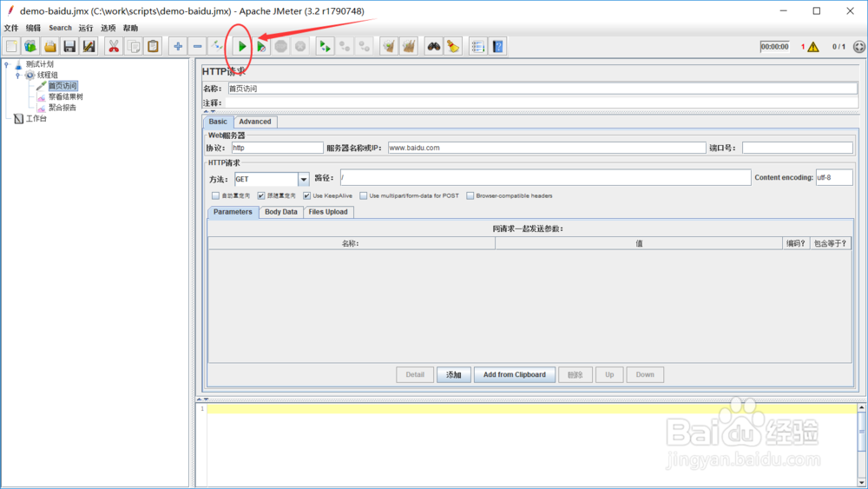Click the blue Help question-mark icon
Screen dimensions: 868x489
pos(497,47)
